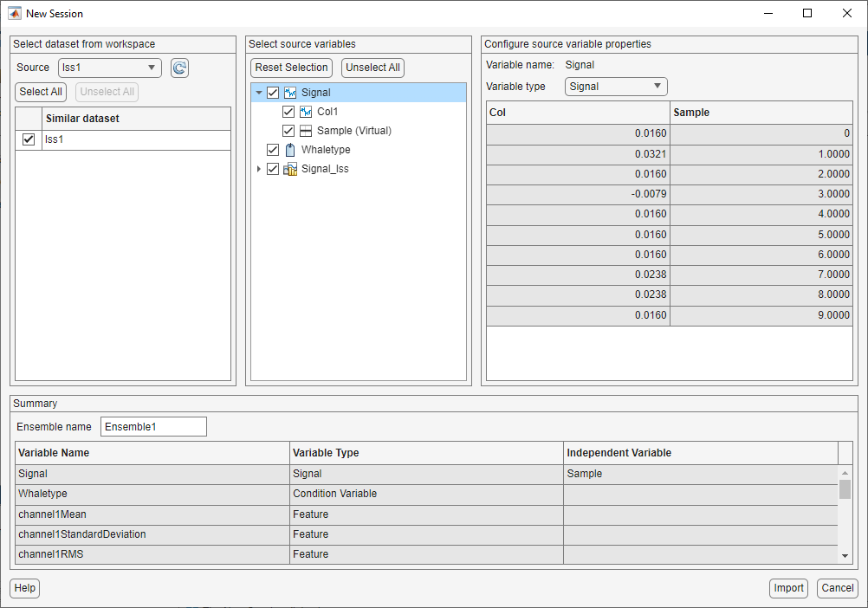The width and height of the screenshot is (868, 608).
Task: Open the Source dropdown
Action: (x=110, y=68)
